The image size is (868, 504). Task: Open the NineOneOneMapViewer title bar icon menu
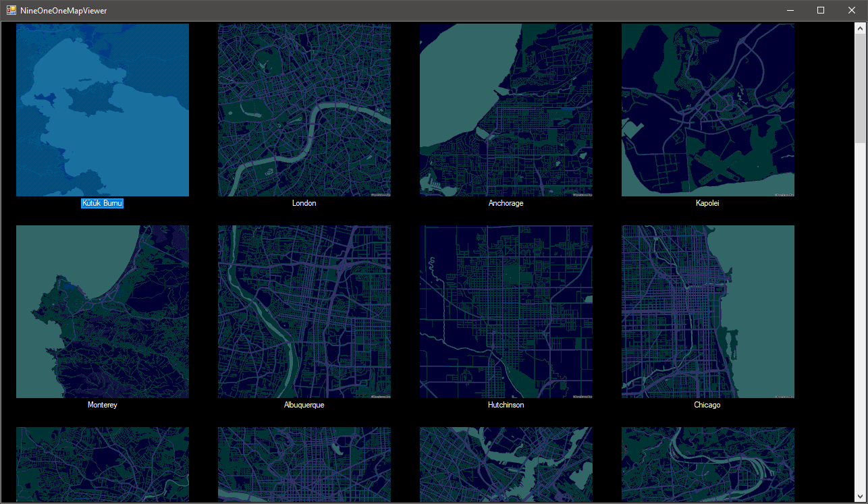[x=11, y=11]
